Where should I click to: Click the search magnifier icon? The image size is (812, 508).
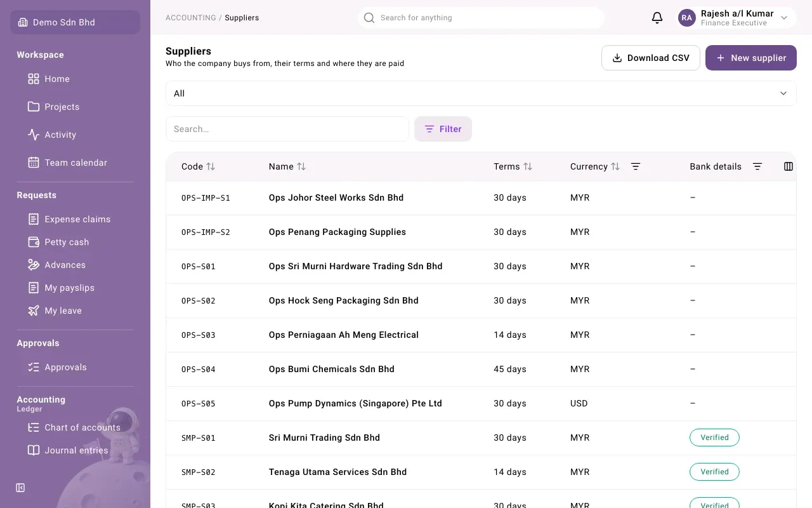pos(369,18)
